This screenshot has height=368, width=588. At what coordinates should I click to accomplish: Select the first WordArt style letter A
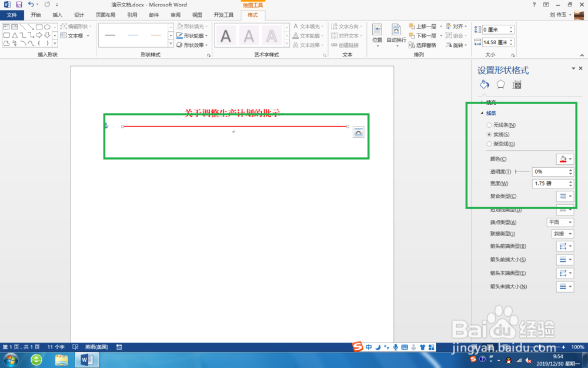click(226, 35)
